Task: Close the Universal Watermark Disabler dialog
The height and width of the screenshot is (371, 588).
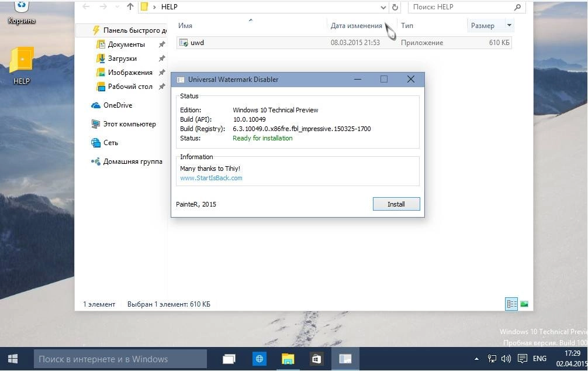Action: 411,79
